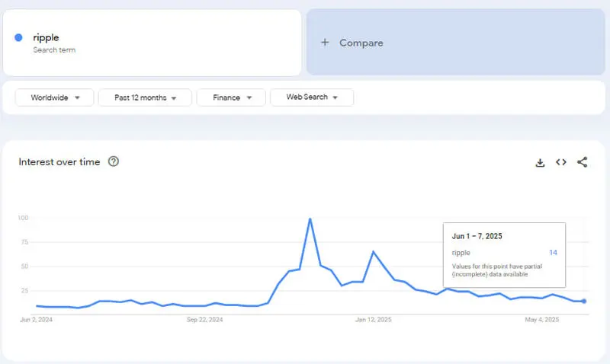Image resolution: width=610 pixels, height=364 pixels.
Task: Click the 50 y-axis label
Action: click(24, 266)
